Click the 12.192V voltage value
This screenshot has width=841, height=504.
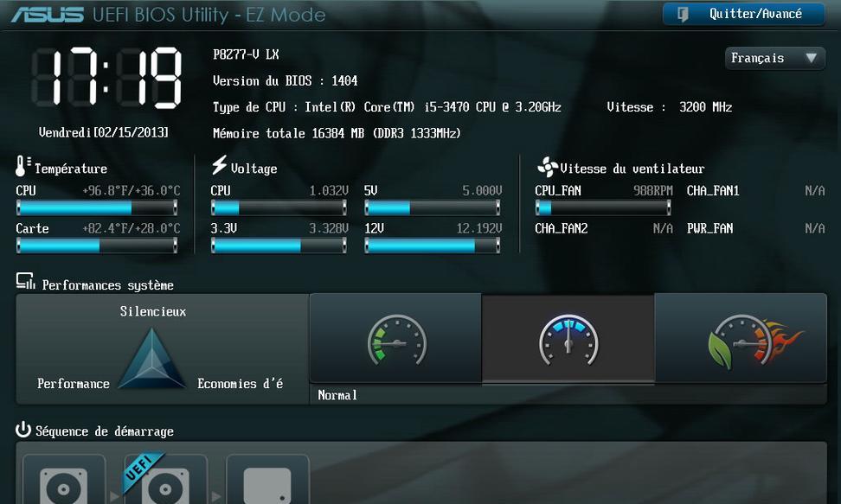click(x=479, y=229)
